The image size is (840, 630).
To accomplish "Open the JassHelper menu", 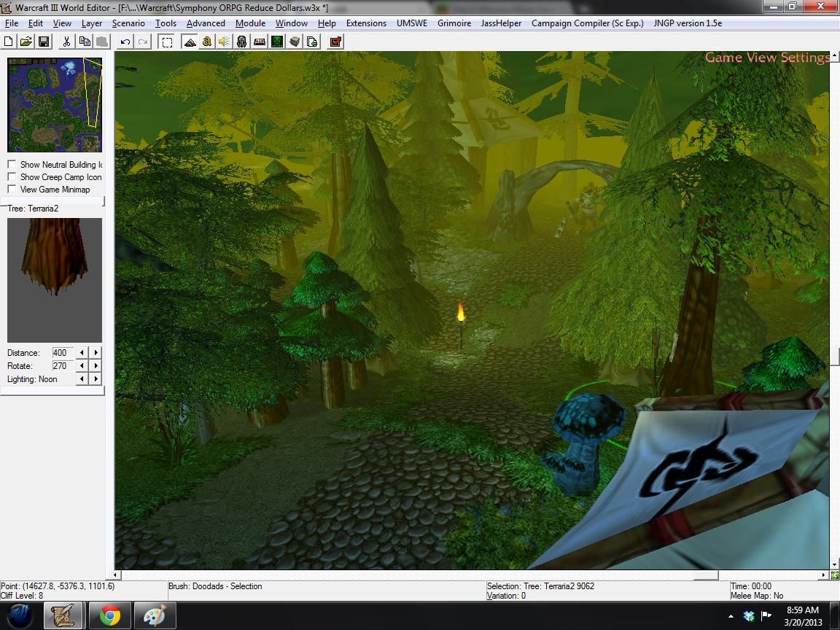I will (501, 23).
